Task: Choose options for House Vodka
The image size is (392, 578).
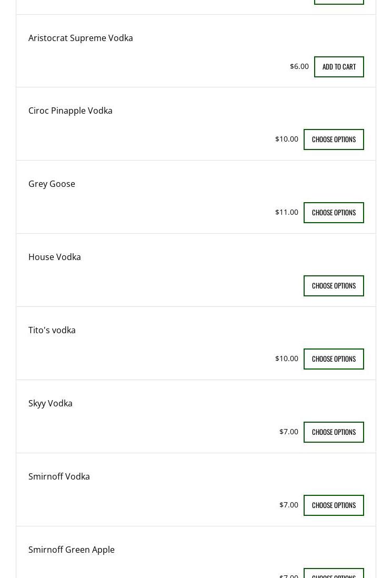Action: point(334,286)
